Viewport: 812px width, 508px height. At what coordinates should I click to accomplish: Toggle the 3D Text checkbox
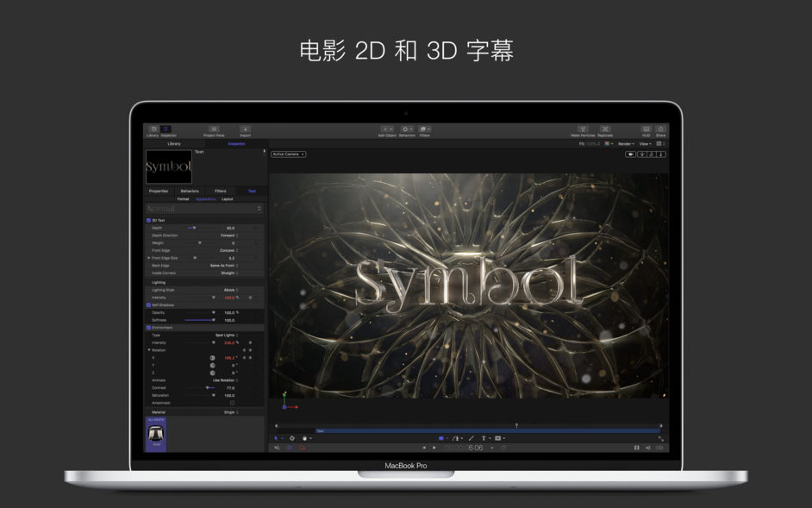[x=148, y=220]
